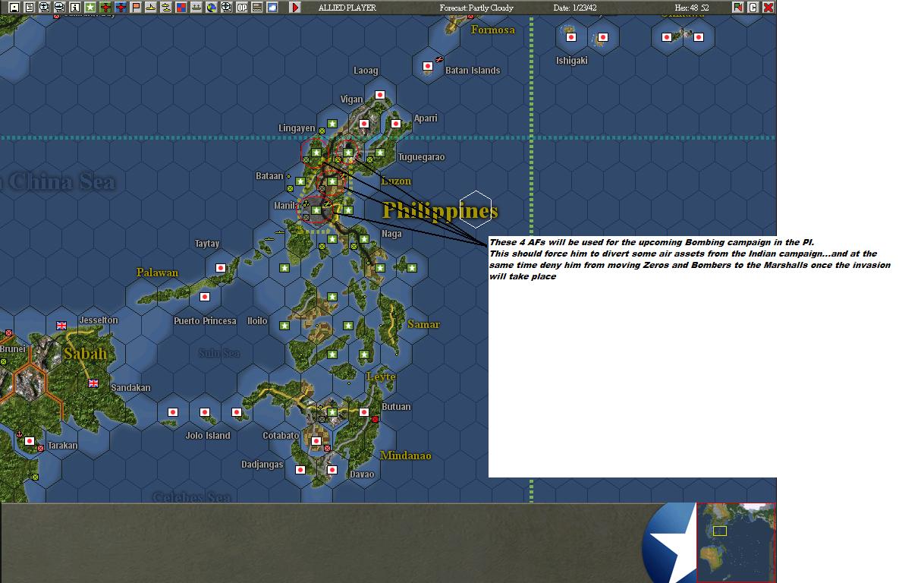Click the 'Jolo Island' label
The width and height of the screenshot is (924, 583).
pos(208,436)
